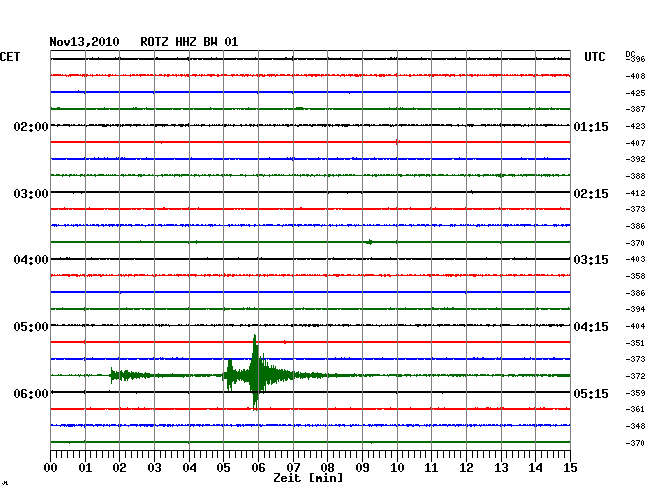Click the DC offset value -392

point(635,159)
